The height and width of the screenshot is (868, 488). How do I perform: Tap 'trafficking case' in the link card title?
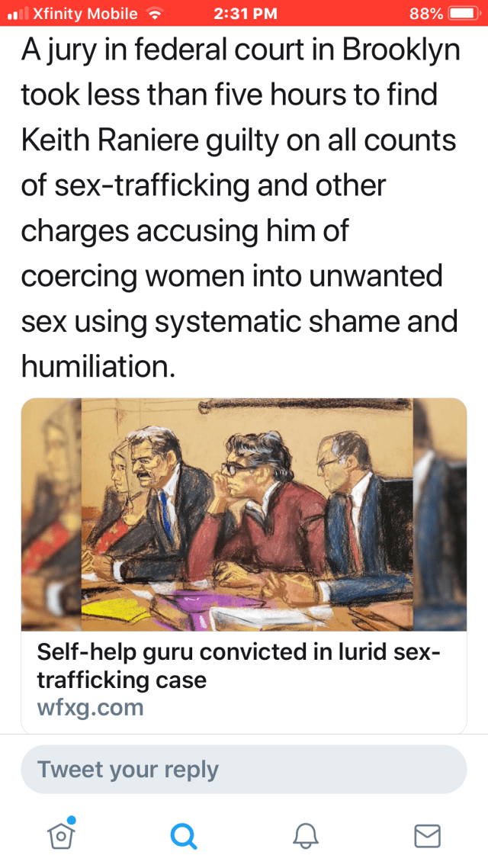click(x=121, y=680)
